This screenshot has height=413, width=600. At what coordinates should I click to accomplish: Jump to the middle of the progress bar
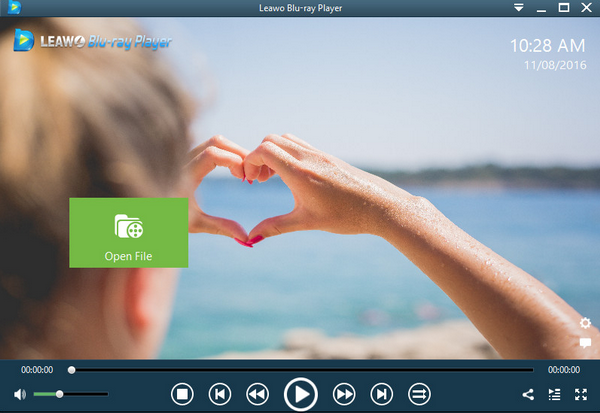coord(302,370)
